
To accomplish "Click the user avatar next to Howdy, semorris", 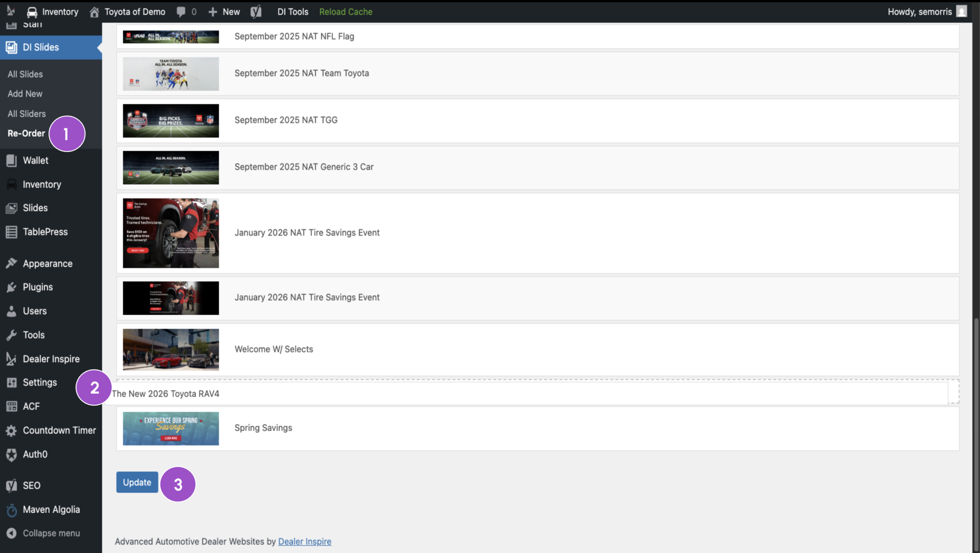I will click(x=961, y=11).
